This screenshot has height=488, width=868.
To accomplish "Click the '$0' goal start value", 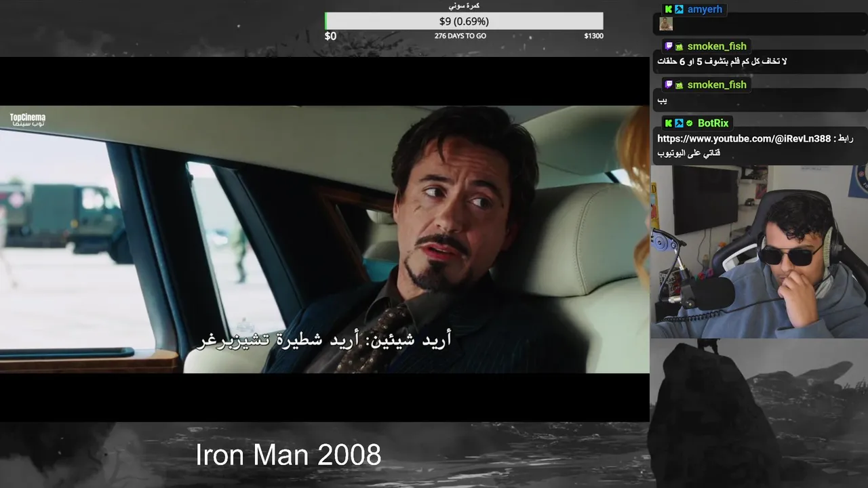I will pos(330,36).
